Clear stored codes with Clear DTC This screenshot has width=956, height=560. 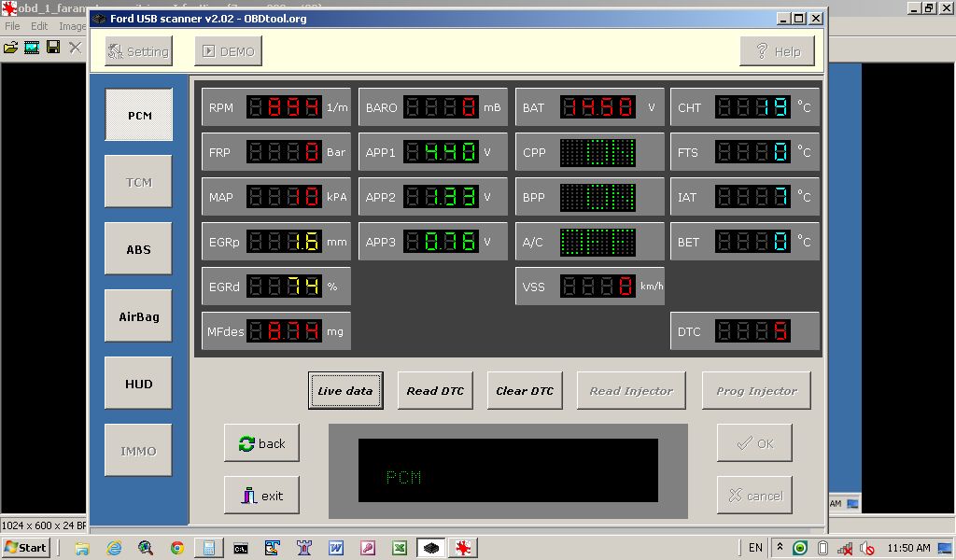(x=525, y=391)
